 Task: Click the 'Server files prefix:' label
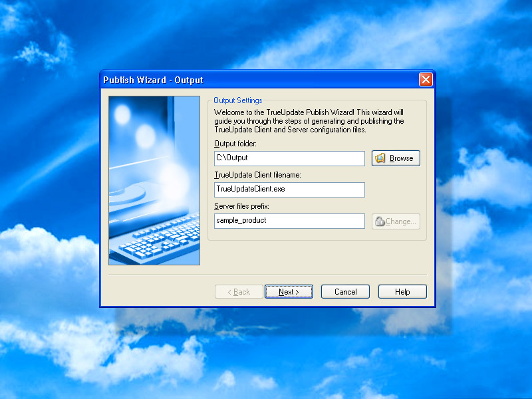tap(241, 206)
